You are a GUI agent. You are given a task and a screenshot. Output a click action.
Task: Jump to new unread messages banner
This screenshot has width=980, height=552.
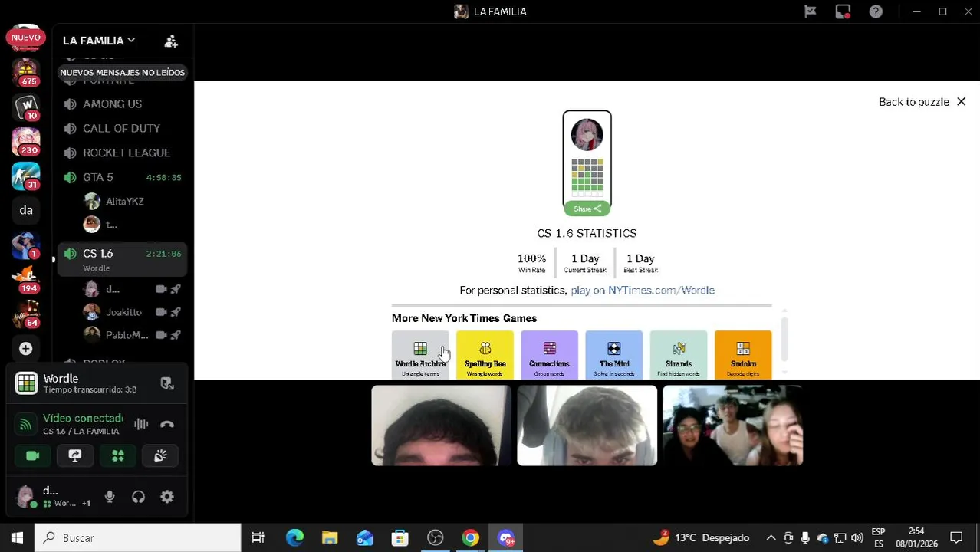tap(123, 72)
